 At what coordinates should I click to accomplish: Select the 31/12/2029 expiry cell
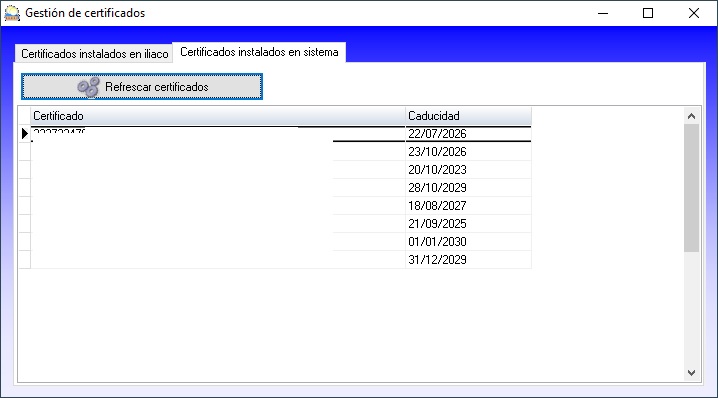coord(468,259)
